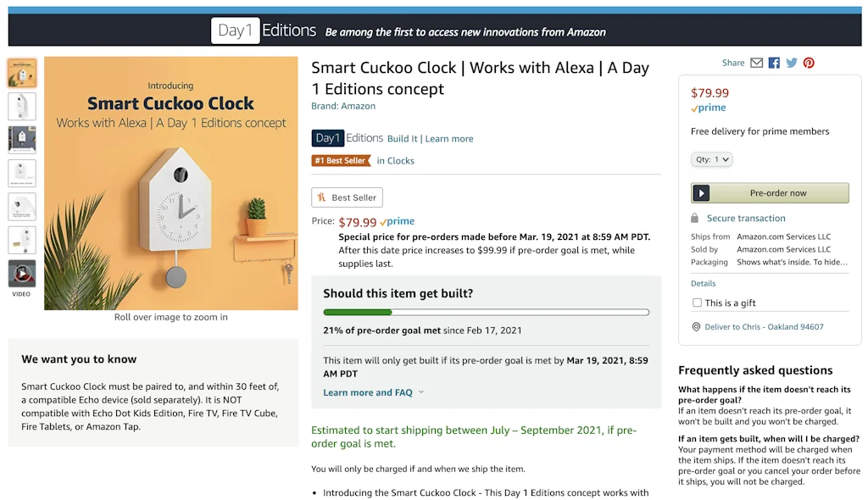Click the Day 1 Editions logo badge
Viewport: 868px width, 500px height.
328,137
